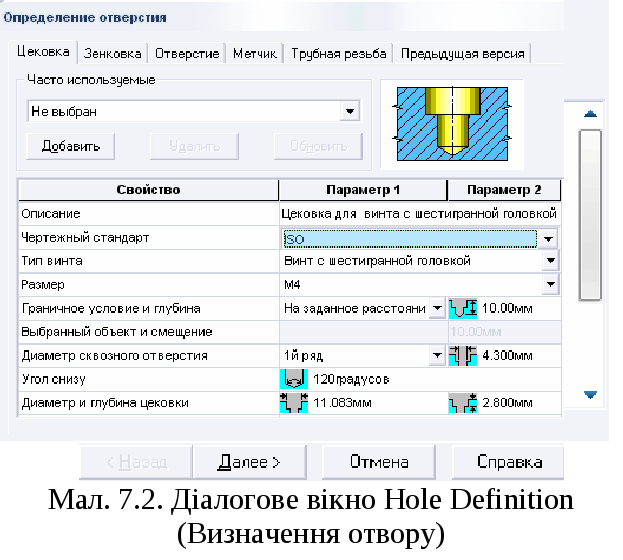Click the vertical scrollbar thumb
623x560 pixels.
590,215
